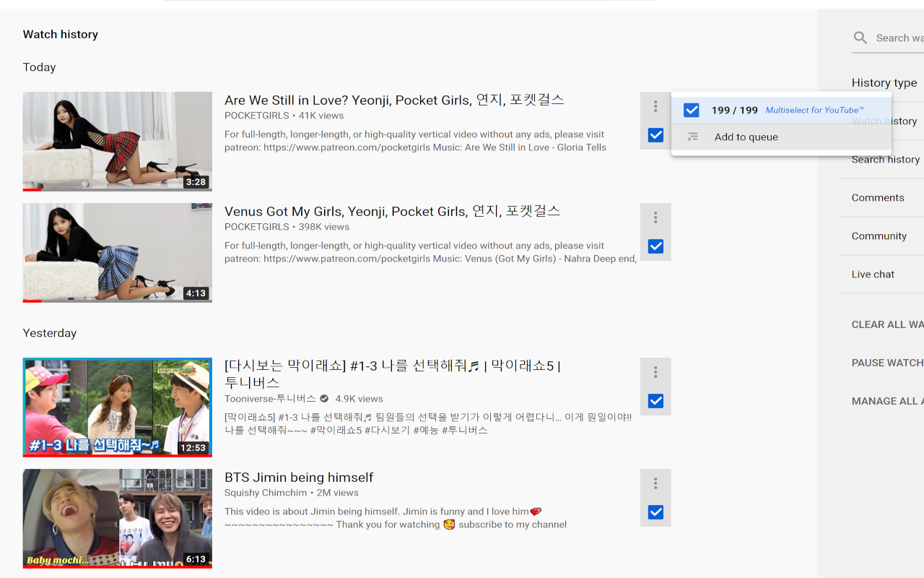This screenshot has height=578, width=924.
Task: Click CLEAR ALL watch history button
Action: [x=887, y=324]
